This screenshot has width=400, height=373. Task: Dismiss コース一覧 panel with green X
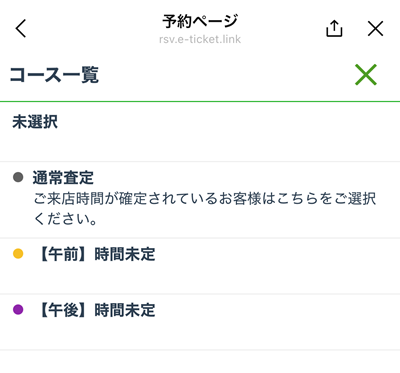[x=366, y=74]
